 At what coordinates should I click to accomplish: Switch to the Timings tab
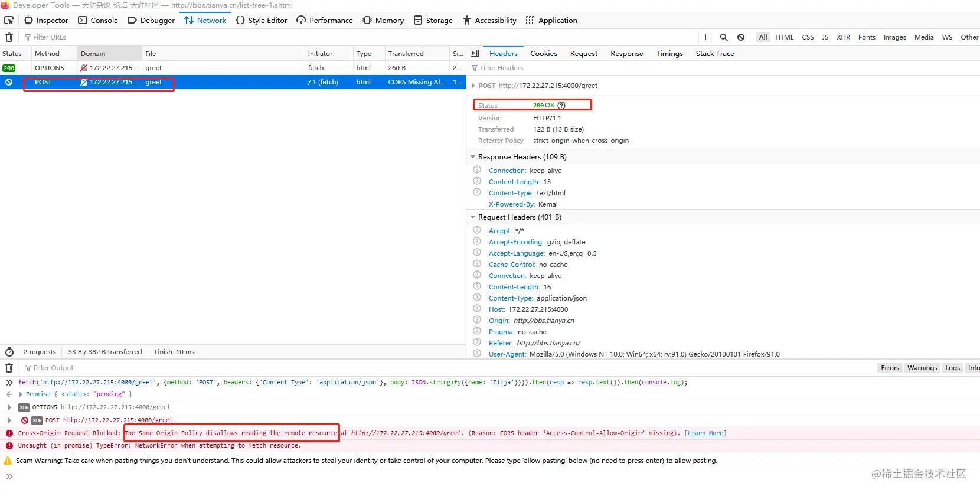[669, 53]
